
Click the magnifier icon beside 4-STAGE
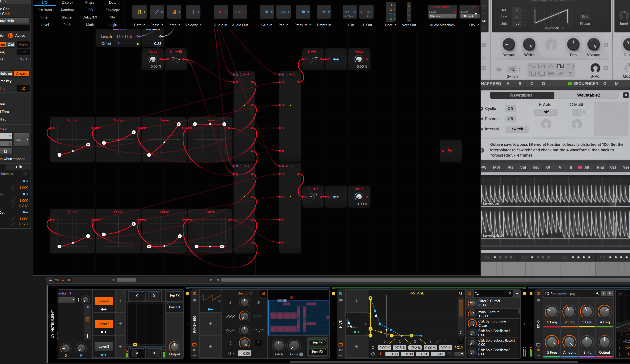click(x=461, y=293)
